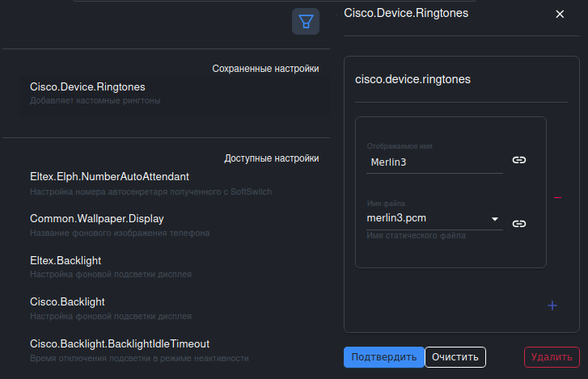The image size is (588, 379).
Task: Select the Cisco.Backlight setting
Action: pos(67,301)
